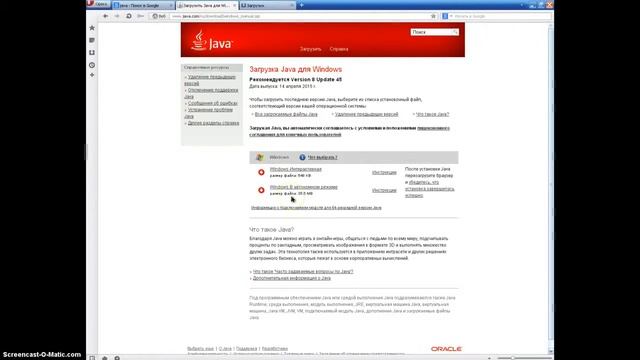Open a new tab with plus button
640x360 pixels.
pos(302,5)
